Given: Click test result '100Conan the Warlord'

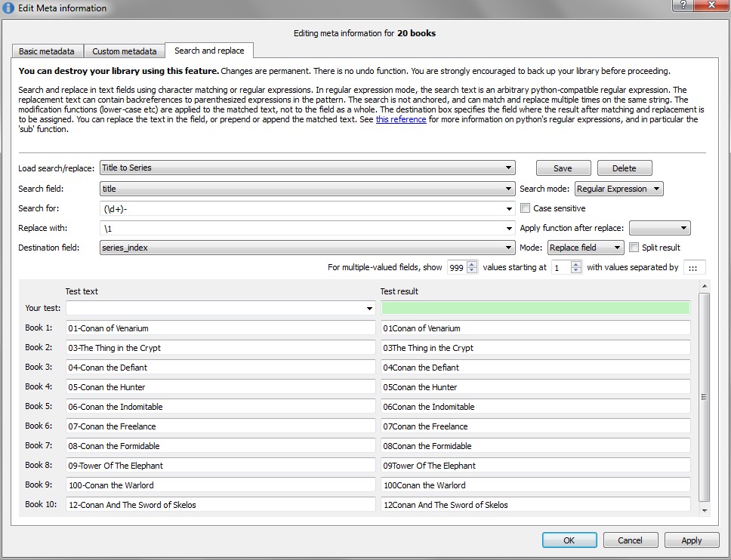Looking at the screenshot, I should click(x=535, y=485).
